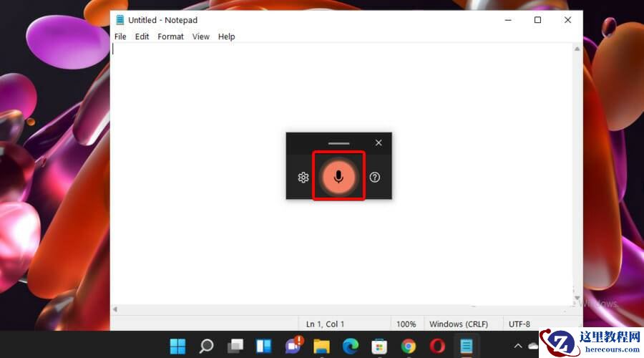The height and width of the screenshot is (358, 644).
Task: Open the Help menu
Action: [x=226, y=37]
